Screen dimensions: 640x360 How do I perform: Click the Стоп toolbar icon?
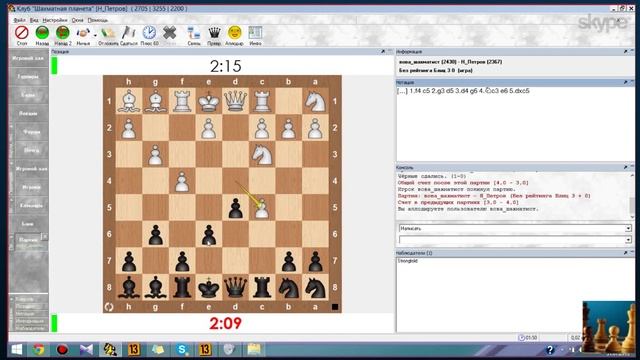[x=22, y=33]
